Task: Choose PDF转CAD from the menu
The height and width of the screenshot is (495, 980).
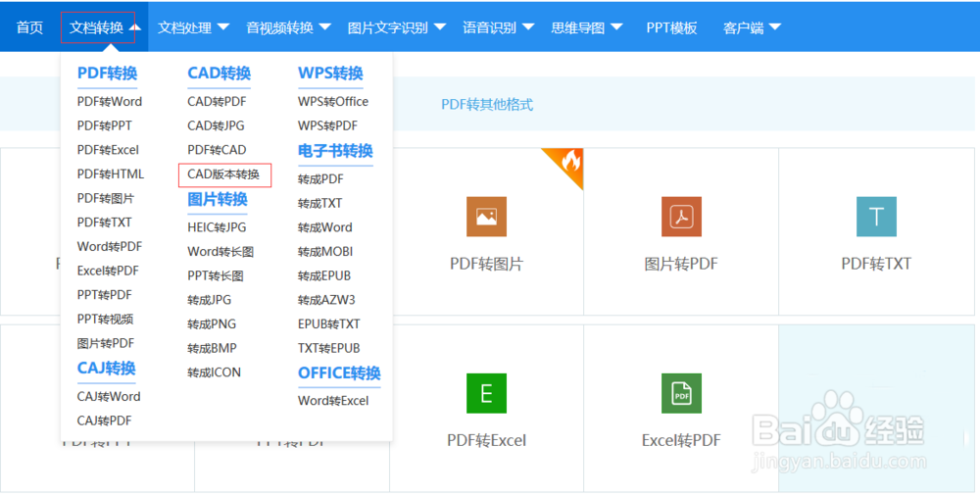Action: 217,150
